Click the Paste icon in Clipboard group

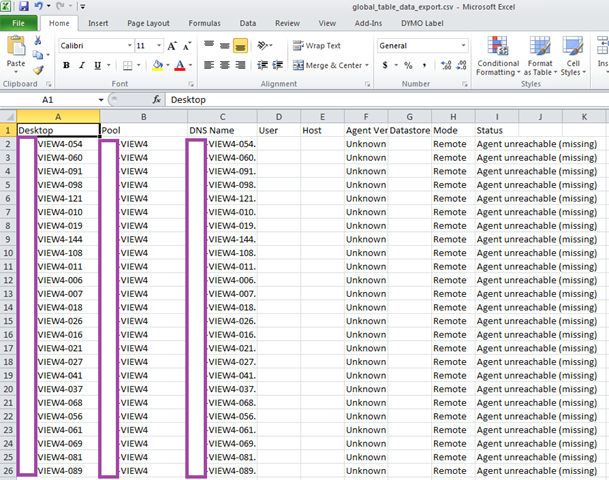(x=16, y=50)
